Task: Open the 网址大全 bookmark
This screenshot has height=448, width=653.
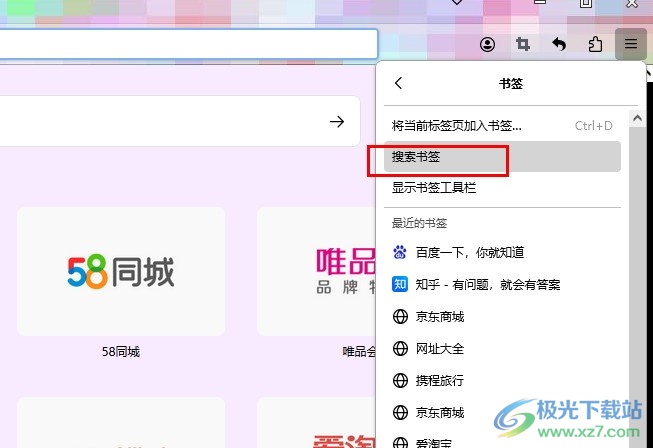Action: (x=502, y=348)
